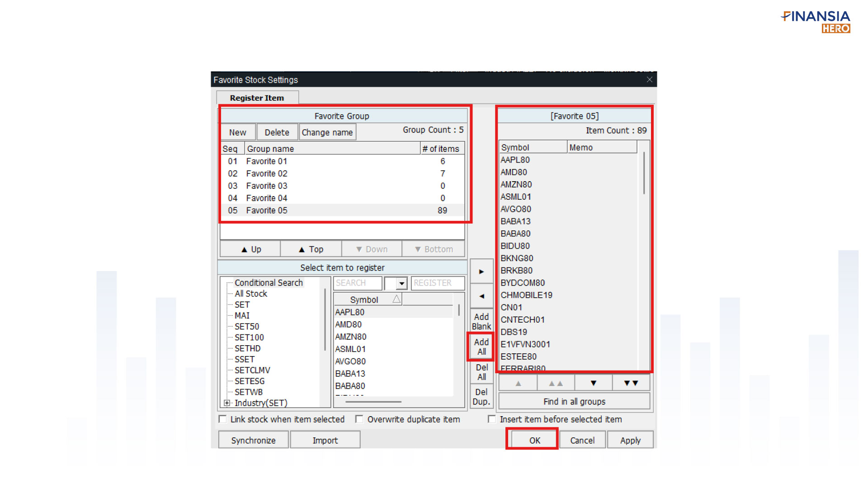868x488 pixels.
Task: Confirm with the OK button
Action: click(534, 440)
